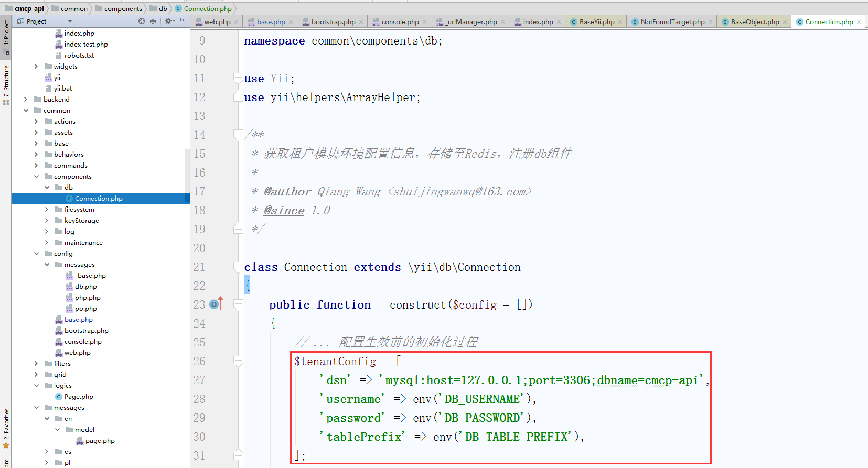Close the BaseObject.php editor tab
The image size is (868, 468).
click(785, 22)
